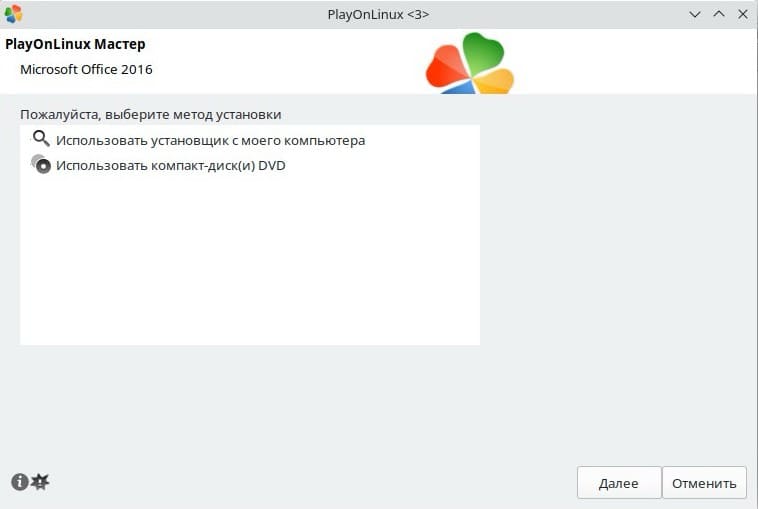The height and width of the screenshot is (509, 758).
Task: Close the wizard with the title bar X
Action: [741, 14]
